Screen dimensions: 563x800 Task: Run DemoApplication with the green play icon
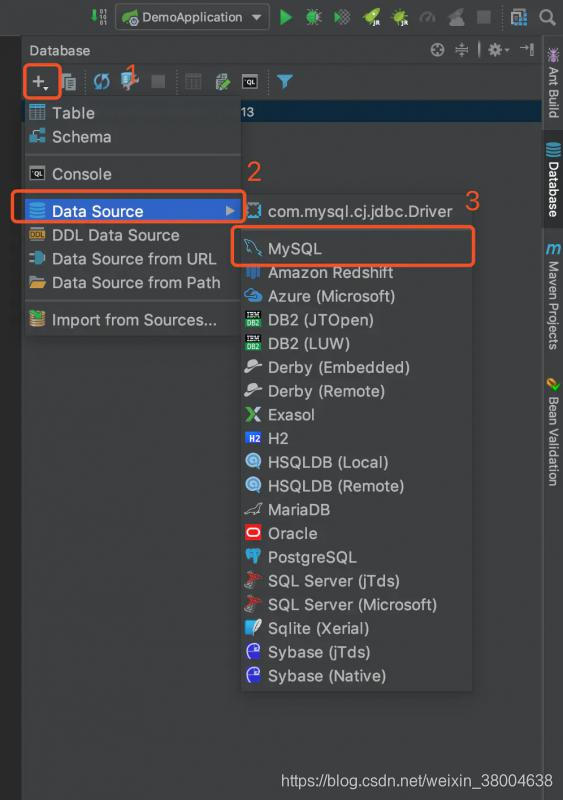coord(286,17)
